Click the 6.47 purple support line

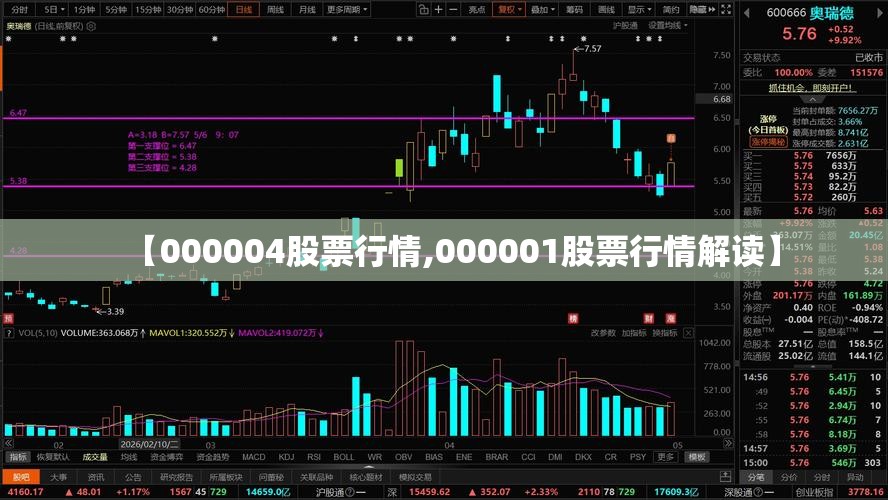pyautogui.click(x=348, y=118)
